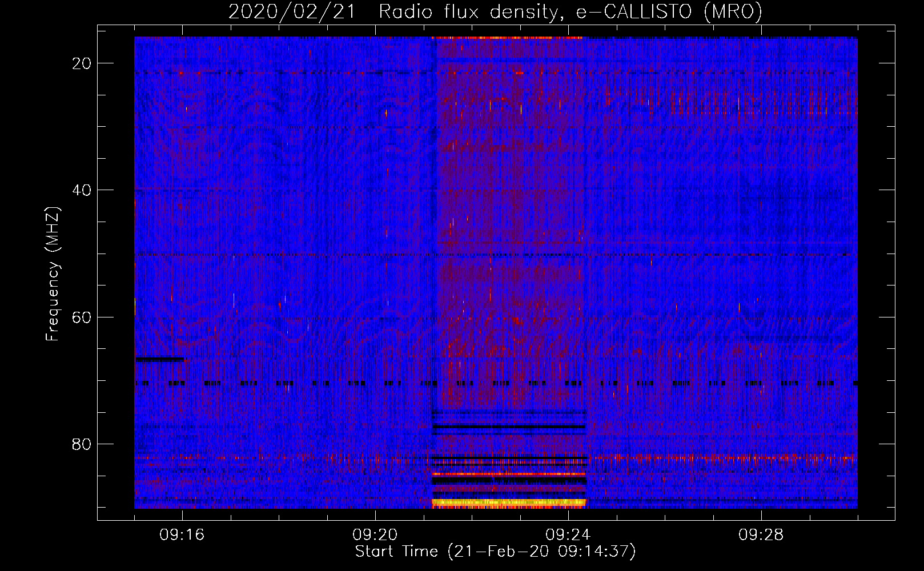The height and width of the screenshot is (571, 924).
Task: Click the short black bar near 67 MHz
Action: coord(160,359)
